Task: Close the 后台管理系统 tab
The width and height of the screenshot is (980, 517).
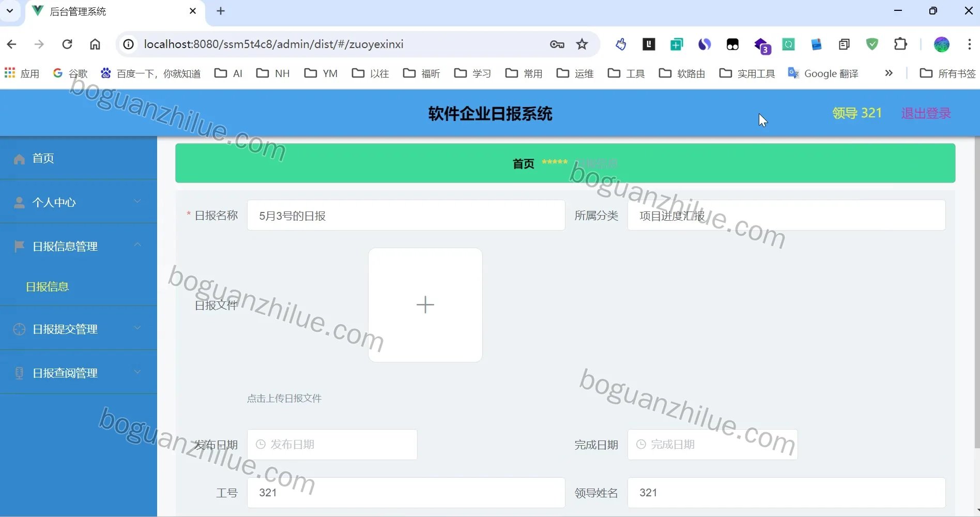Action: (193, 11)
